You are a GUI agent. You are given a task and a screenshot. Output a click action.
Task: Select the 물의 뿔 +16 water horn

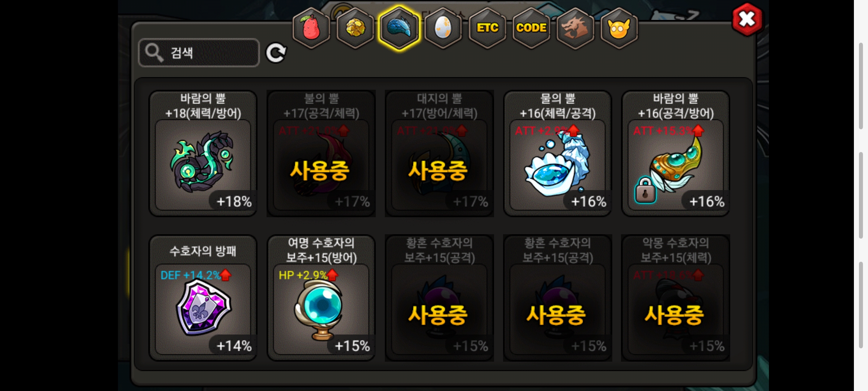tap(557, 154)
